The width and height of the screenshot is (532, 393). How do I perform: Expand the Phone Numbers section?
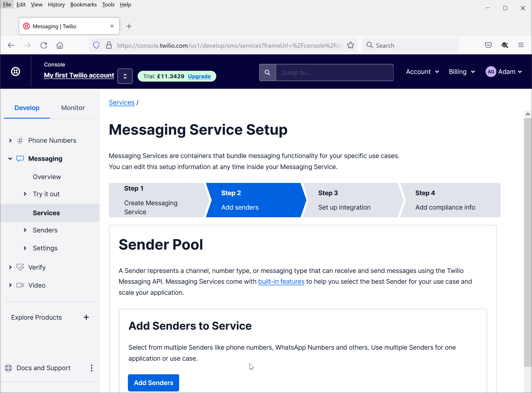tap(10, 140)
